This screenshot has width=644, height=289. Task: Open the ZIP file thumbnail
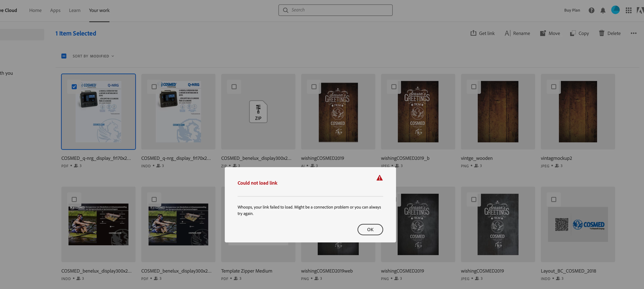coord(258,111)
